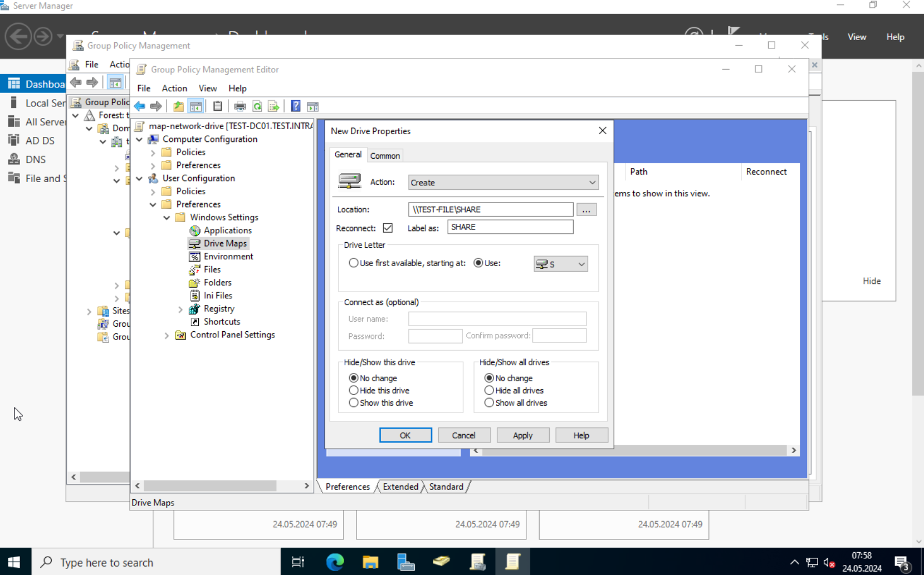Select 'No change' under Hide/Show all drives
This screenshot has width=924, height=575.
pyautogui.click(x=489, y=378)
